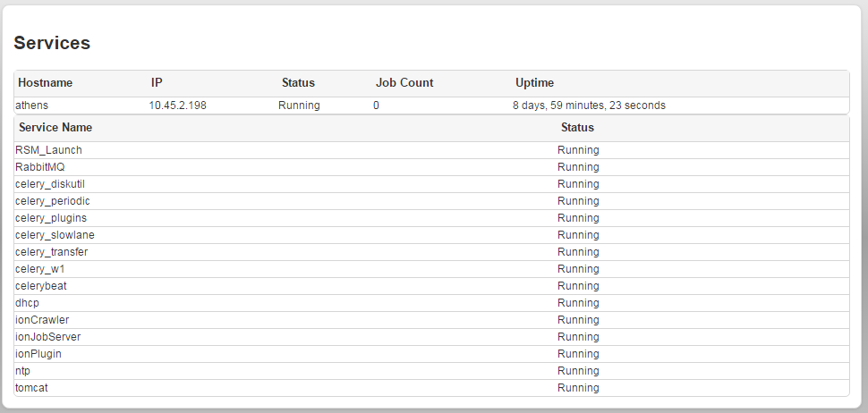This screenshot has width=868, height=413.
Task: Click the ionCrawler service name
Action: (42, 320)
